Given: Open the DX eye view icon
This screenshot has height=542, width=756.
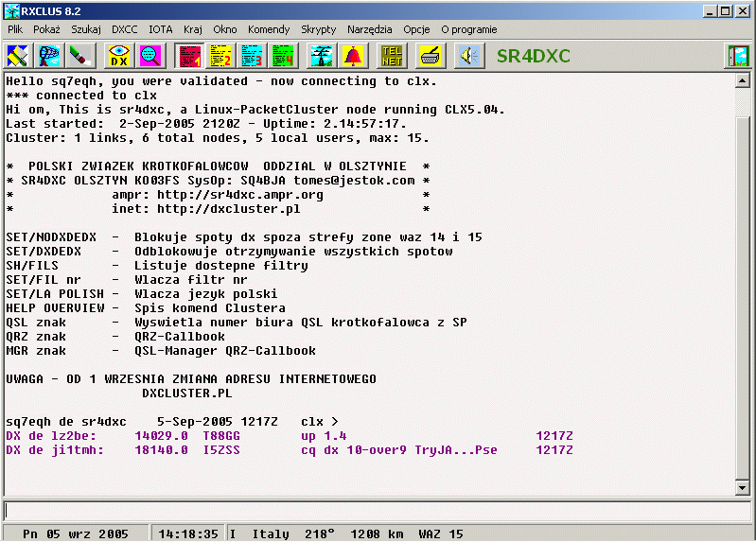Looking at the screenshot, I should click(x=119, y=56).
